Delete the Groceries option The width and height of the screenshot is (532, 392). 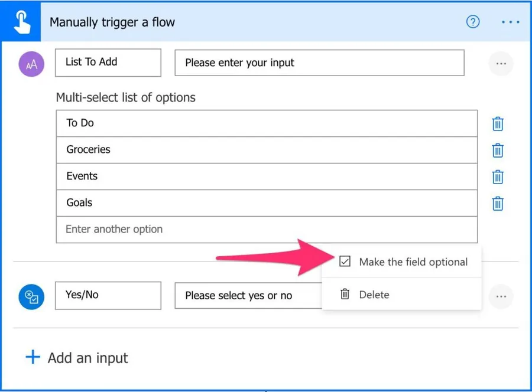pos(498,150)
